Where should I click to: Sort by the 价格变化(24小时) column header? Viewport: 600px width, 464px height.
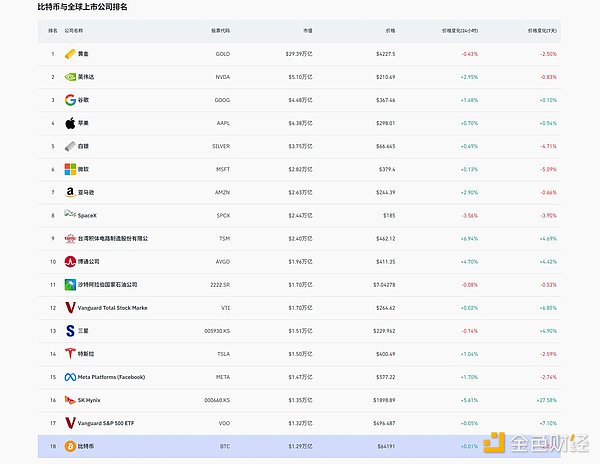pos(460,31)
